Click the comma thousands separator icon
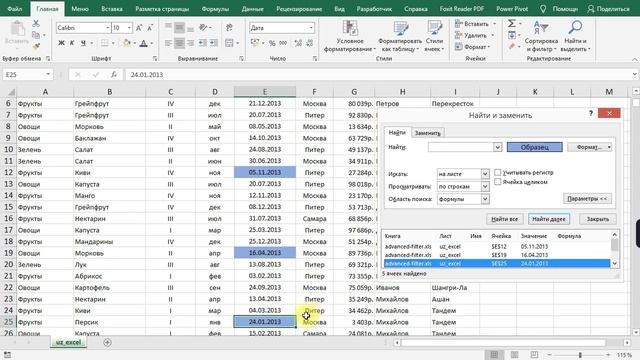 click(283, 43)
